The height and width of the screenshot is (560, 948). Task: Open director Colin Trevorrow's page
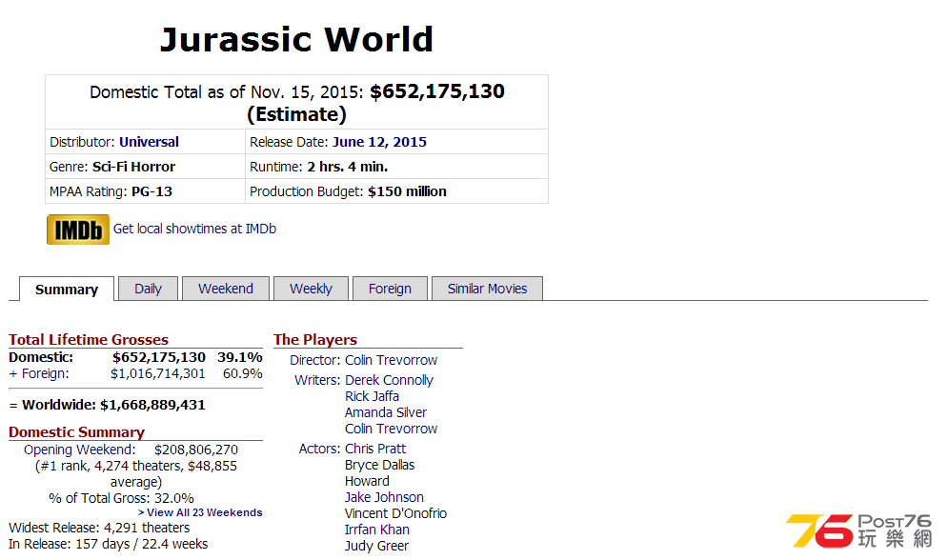click(392, 361)
